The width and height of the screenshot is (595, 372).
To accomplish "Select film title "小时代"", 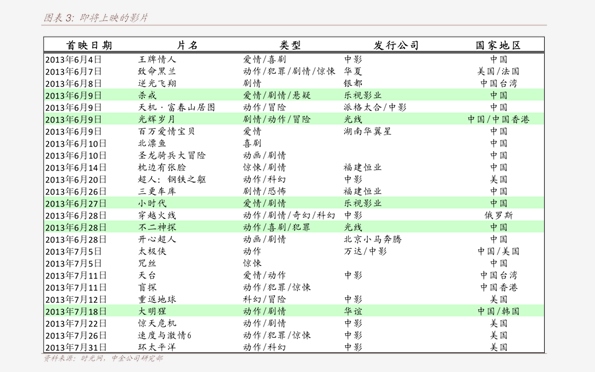I will tap(152, 203).
